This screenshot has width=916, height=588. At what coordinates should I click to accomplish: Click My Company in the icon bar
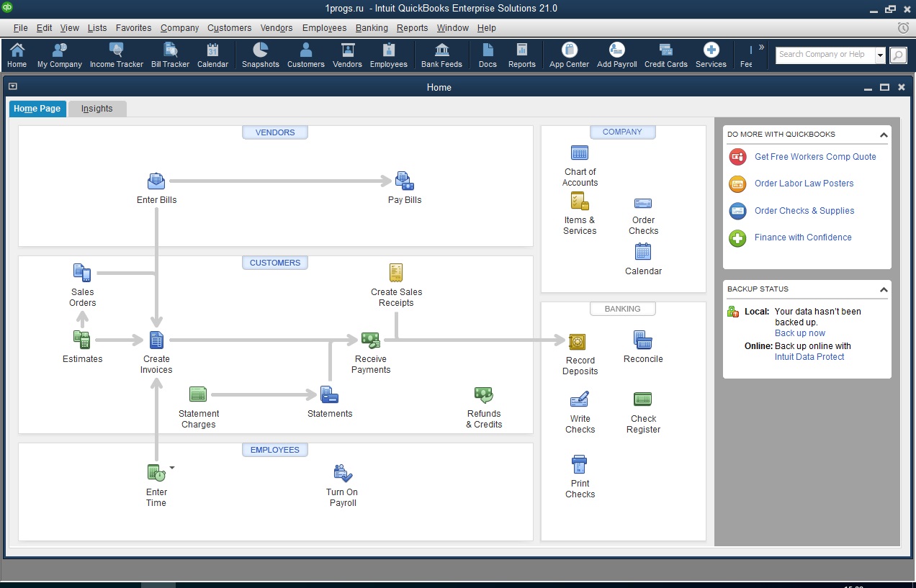60,55
